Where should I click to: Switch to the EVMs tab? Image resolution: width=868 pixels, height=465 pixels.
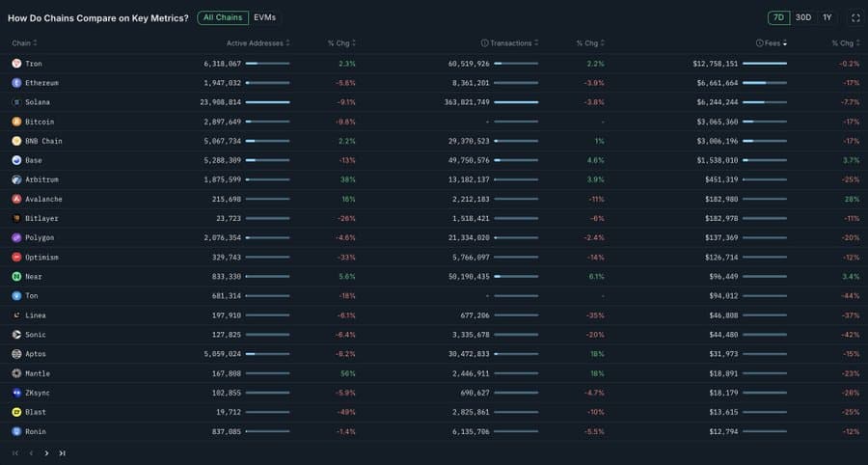(x=264, y=17)
